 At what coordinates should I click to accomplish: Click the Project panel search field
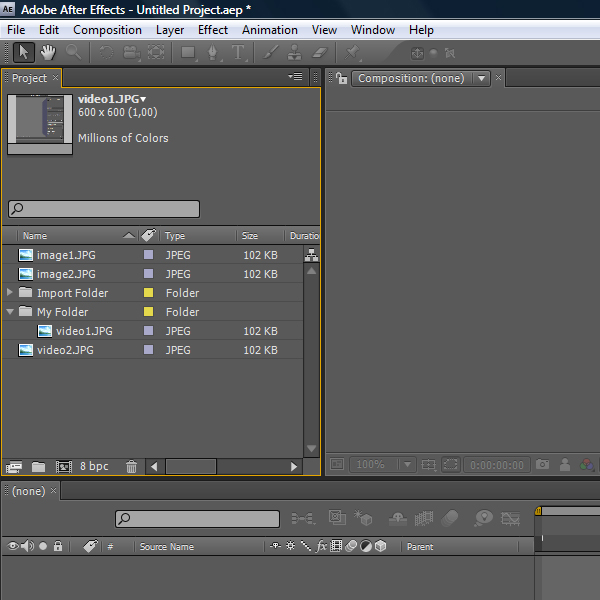(104, 209)
